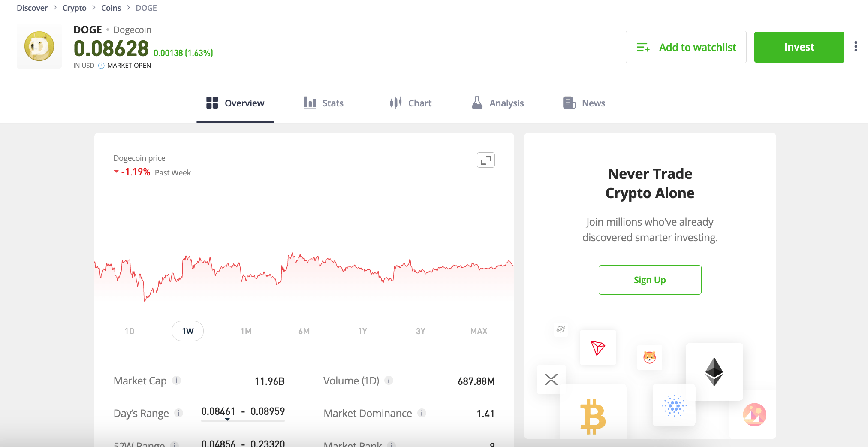Screen dimensions: 868x447
Task: Enable the 1Y chart view
Action: point(362,331)
